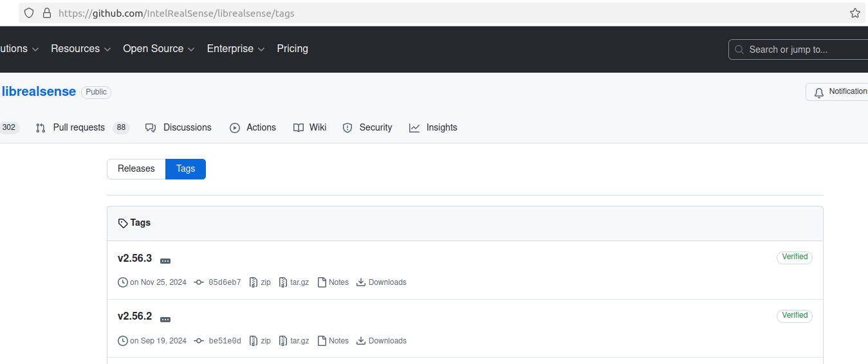
Task: Click the download arrow icon for v2.56.3
Action: click(x=361, y=282)
